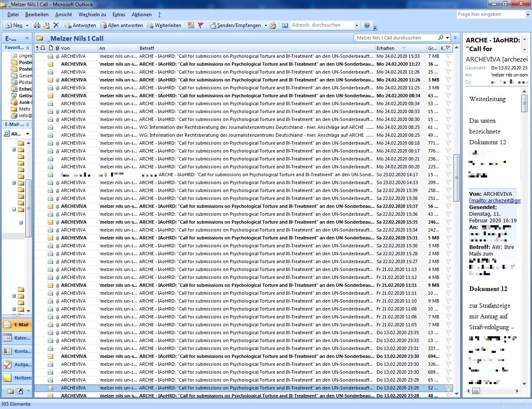This screenshot has width=532, height=409.
Task: Open the Junk e-mail folder
Action: coord(22,102)
